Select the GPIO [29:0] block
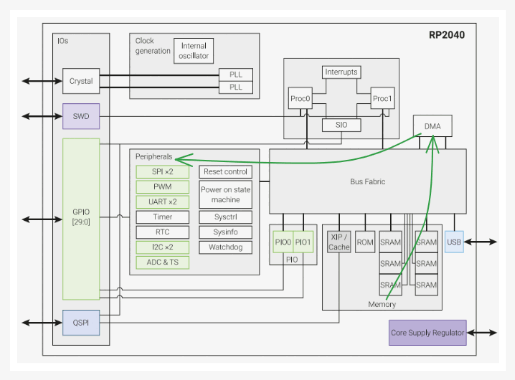The height and width of the screenshot is (380, 515). tap(81, 219)
